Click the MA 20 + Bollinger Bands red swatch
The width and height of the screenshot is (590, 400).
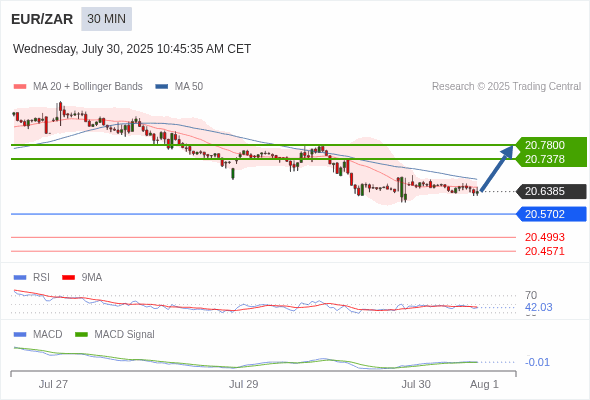pyautogui.click(x=20, y=87)
